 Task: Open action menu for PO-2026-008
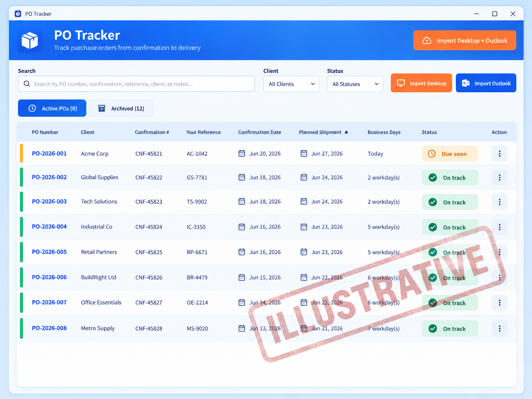pyautogui.click(x=499, y=328)
